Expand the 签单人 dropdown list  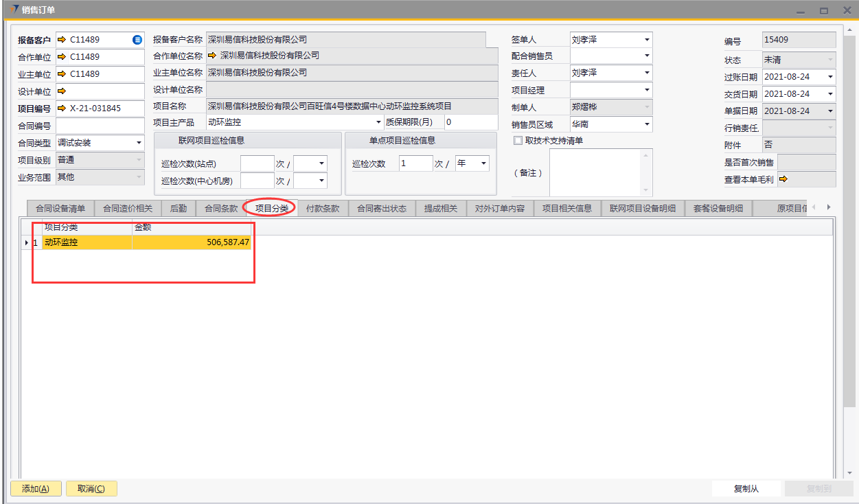[x=646, y=40]
